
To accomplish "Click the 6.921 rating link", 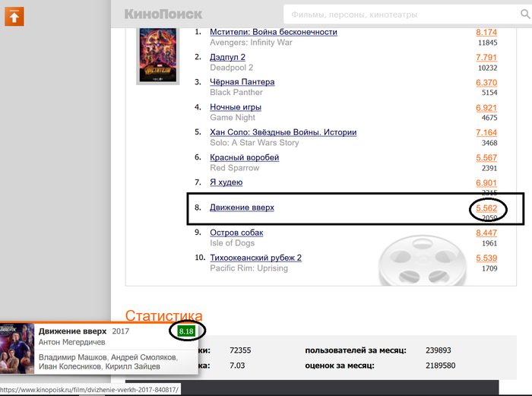I will [486, 108].
